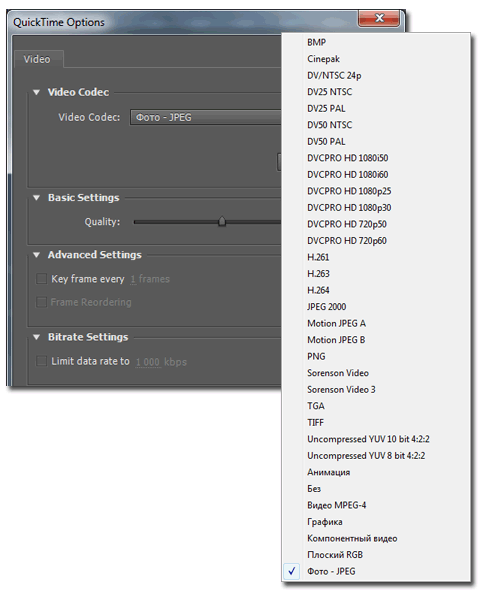Select Видео MPEG-4 codec
Image resolution: width=483 pixels, height=600 pixels.
376,505
